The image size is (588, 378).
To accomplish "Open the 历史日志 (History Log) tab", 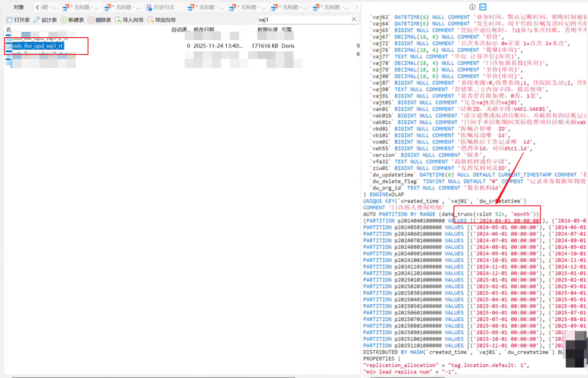I will [x=164, y=7].
